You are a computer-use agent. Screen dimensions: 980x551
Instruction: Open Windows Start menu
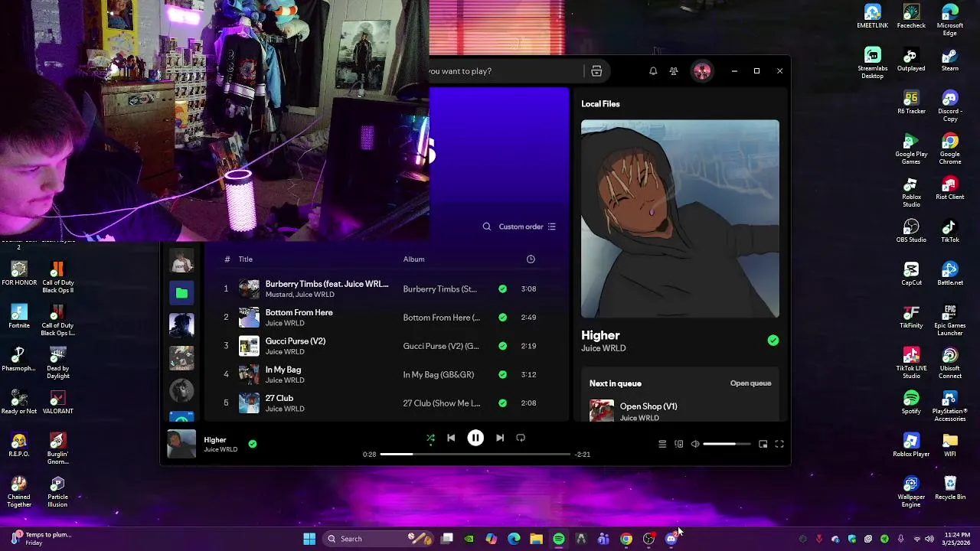309,539
